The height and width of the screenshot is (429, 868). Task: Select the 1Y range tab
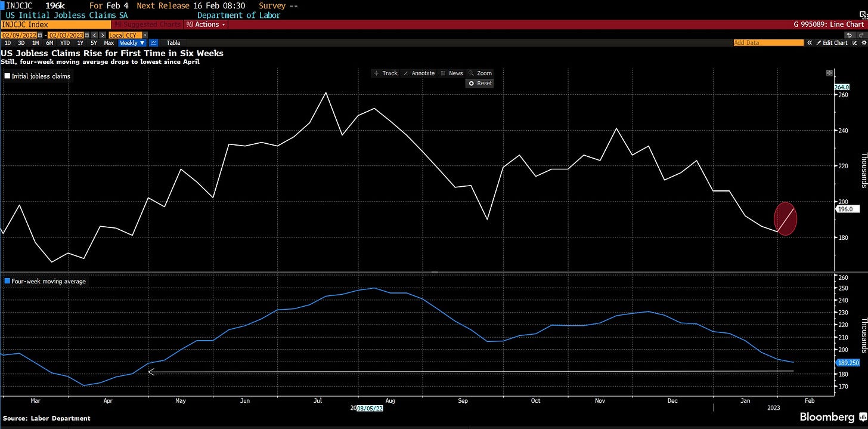80,43
